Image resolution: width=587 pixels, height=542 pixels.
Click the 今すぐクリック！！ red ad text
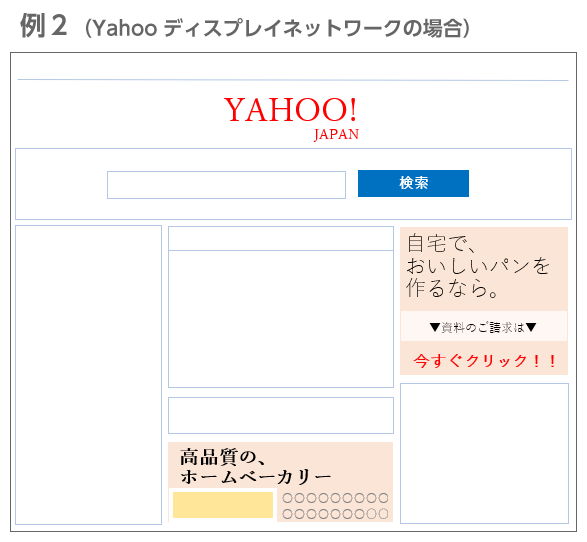(x=484, y=361)
